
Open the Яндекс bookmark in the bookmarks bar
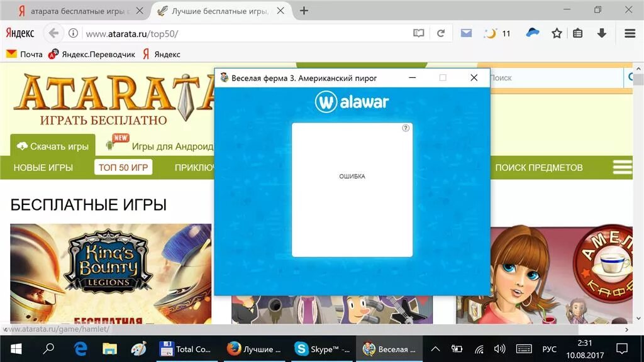162,54
